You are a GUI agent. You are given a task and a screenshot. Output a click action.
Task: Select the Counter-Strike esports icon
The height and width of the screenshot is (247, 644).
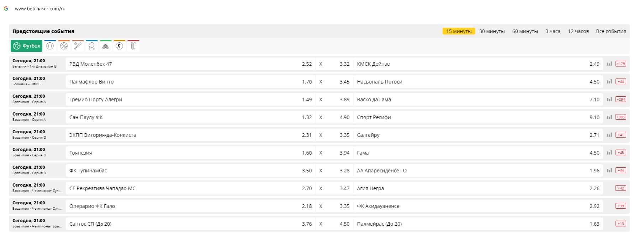click(120, 46)
